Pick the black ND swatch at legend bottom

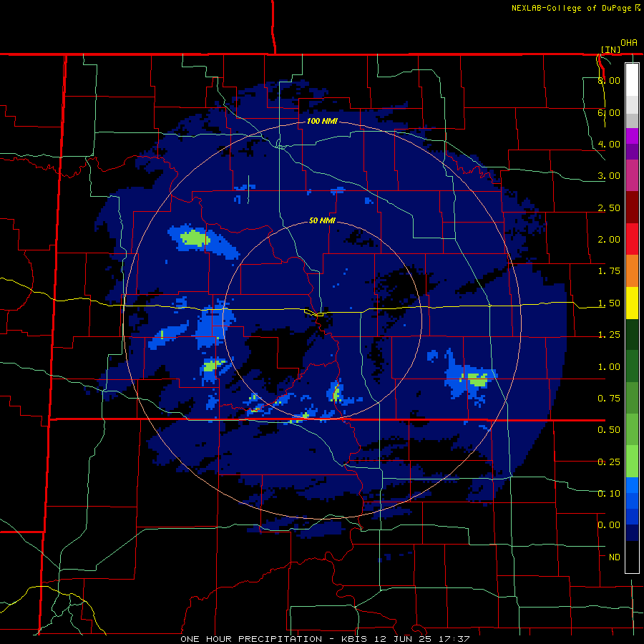pos(632,557)
